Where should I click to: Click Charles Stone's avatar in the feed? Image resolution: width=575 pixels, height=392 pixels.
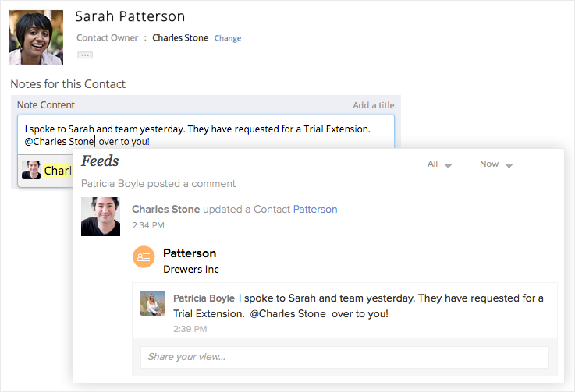(101, 216)
